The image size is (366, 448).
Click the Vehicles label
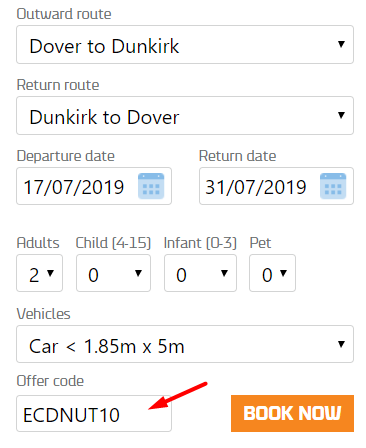44,314
